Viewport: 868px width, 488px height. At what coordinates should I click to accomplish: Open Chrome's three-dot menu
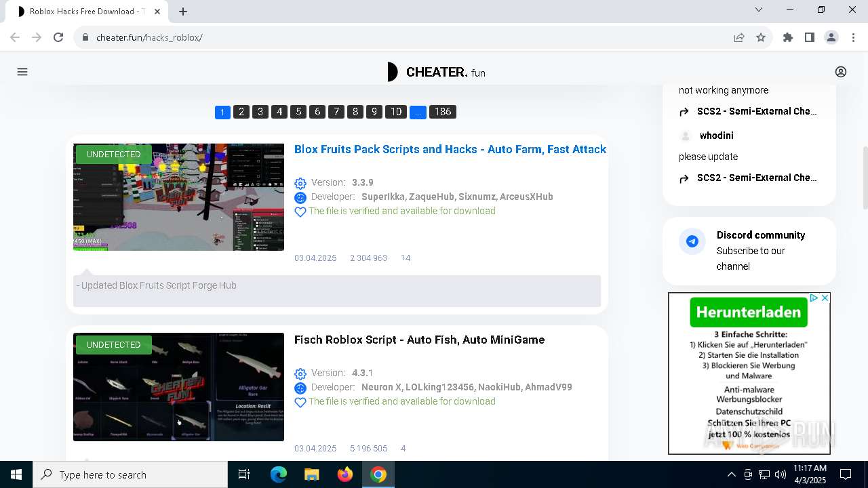(853, 37)
